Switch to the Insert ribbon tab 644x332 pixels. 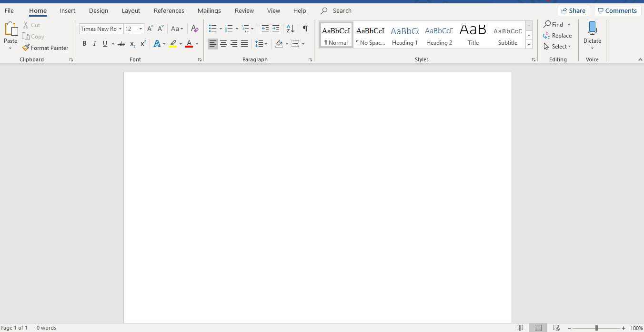pyautogui.click(x=67, y=10)
